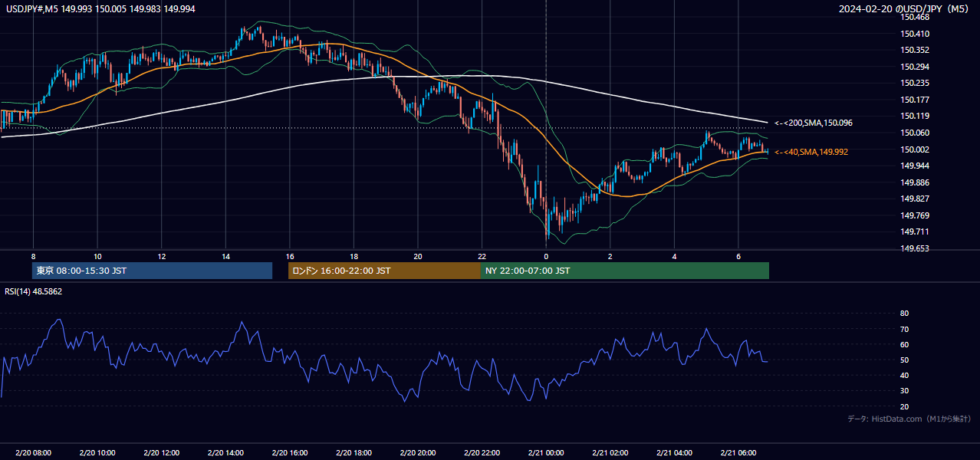Click the bottom time label 2/21 00:00
This screenshot has width=980, height=460.
546,453
